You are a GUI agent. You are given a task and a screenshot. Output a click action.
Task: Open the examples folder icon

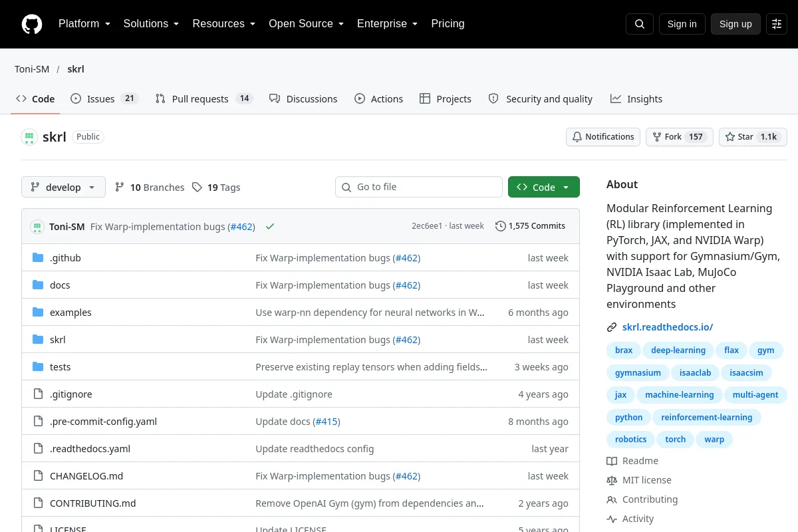tap(38, 312)
